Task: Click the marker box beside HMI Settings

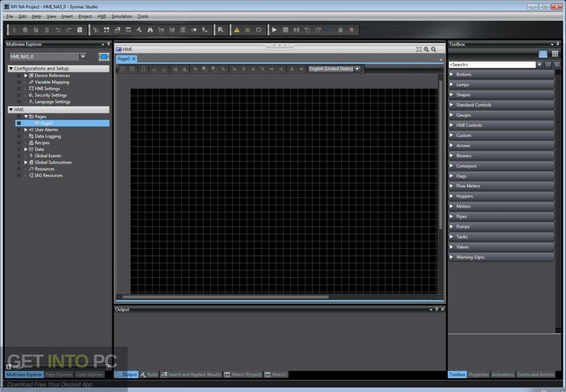Action: coord(19,89)
